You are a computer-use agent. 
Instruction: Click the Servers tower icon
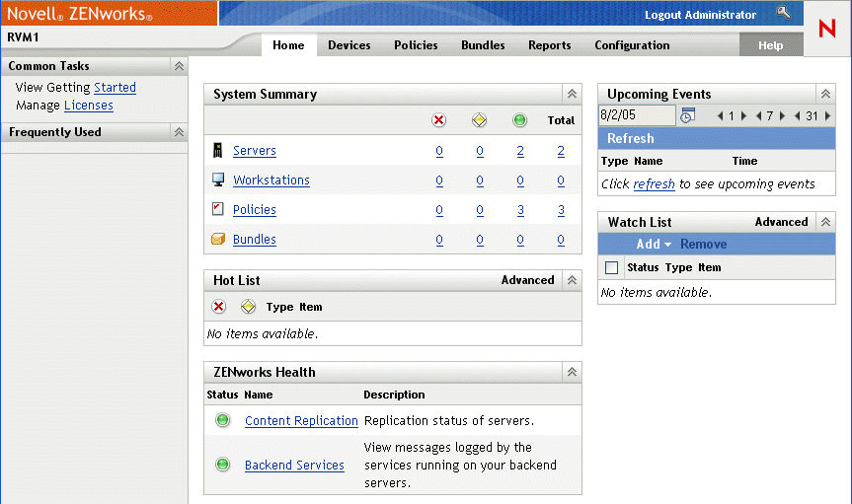(x=218, y=150)
